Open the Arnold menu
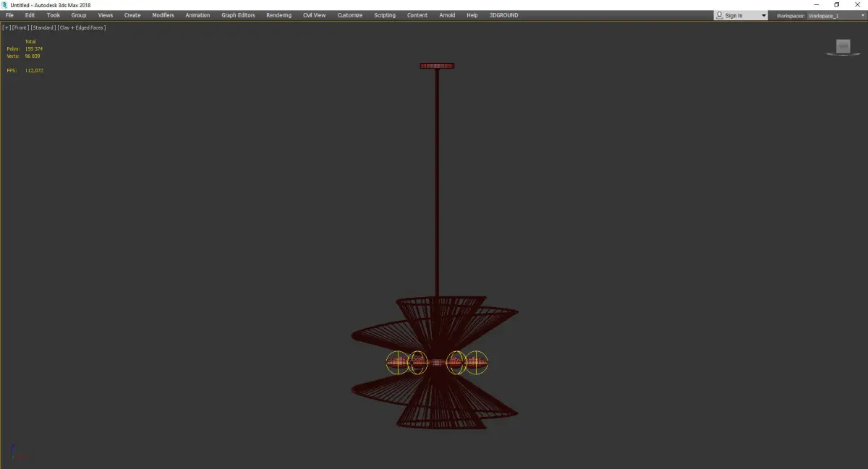The image size is (868, 469). (447, 15)
